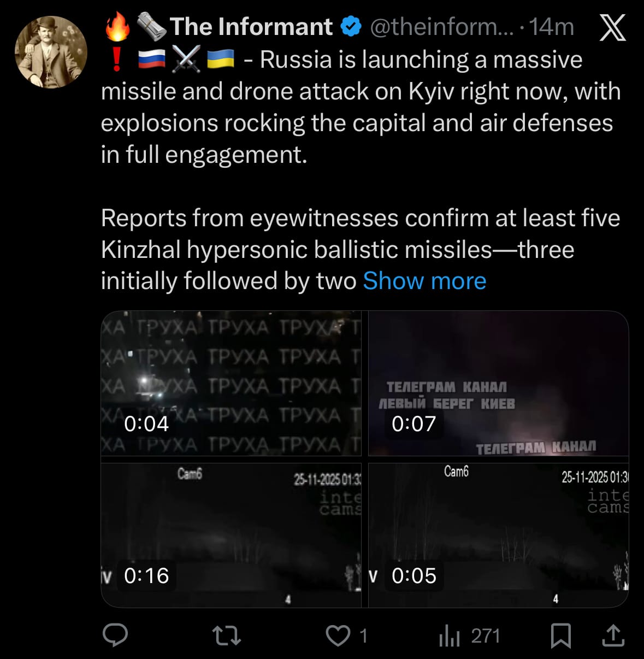Click the like count number 1

tap(364, 636)
